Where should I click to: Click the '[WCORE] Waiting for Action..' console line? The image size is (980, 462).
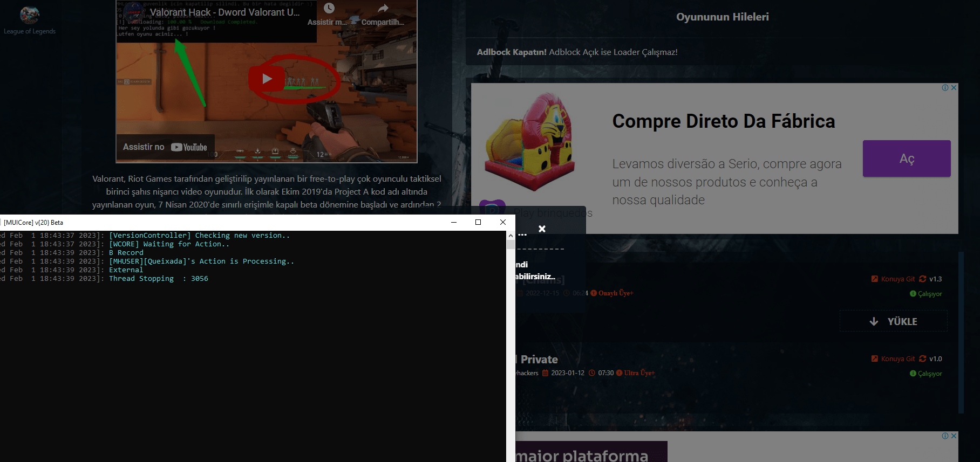169,244
